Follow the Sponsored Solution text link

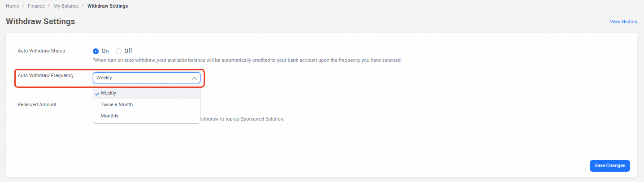(262, 119)
